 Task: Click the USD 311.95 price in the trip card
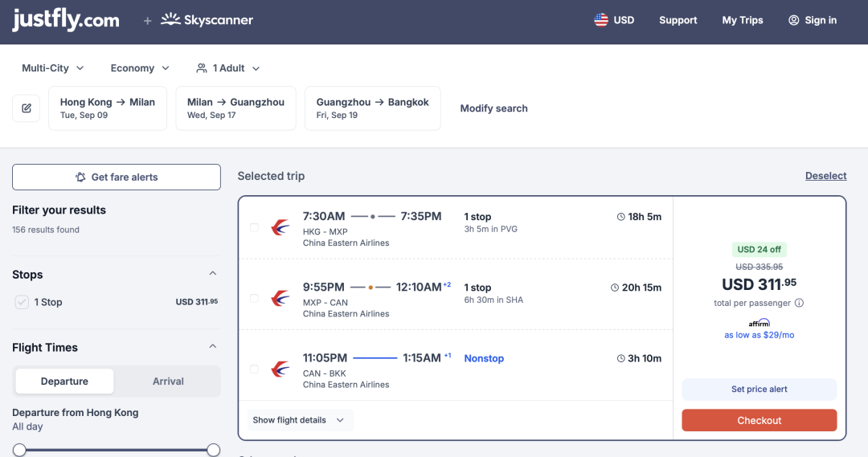point(759,284)
